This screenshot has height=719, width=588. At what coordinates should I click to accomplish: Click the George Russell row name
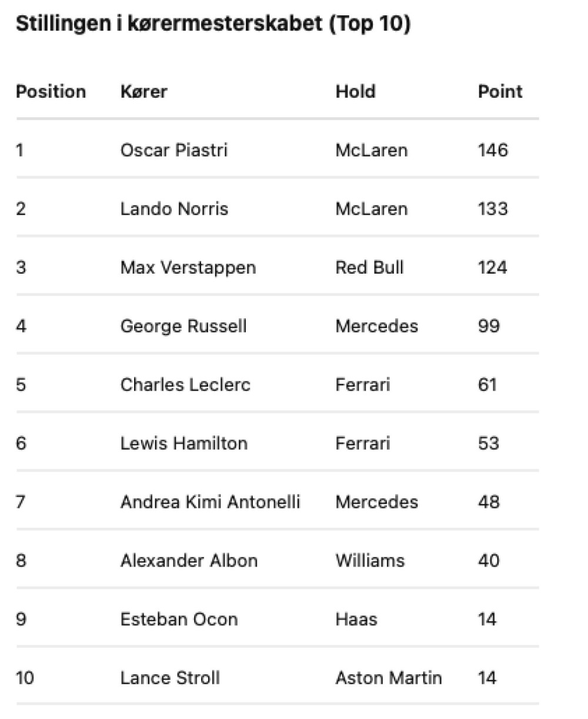coord(183,326)
